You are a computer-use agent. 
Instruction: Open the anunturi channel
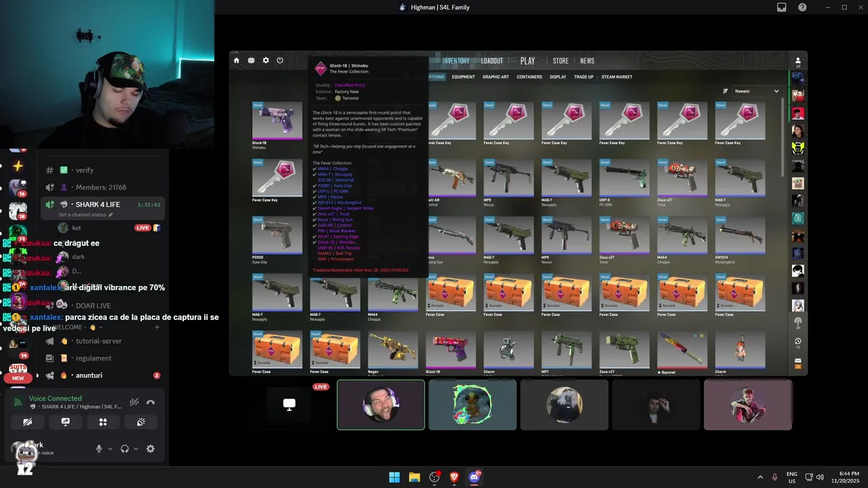point(102,375)
